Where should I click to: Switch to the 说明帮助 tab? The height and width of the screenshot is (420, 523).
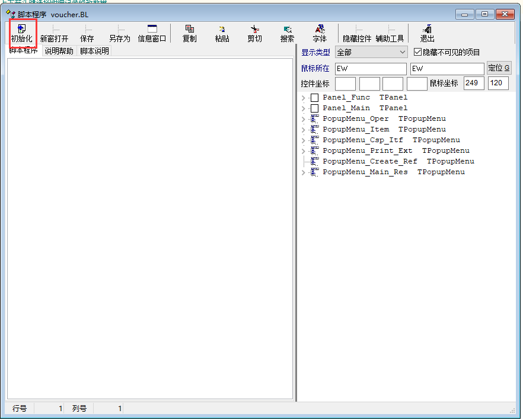[x=59, y=51]
